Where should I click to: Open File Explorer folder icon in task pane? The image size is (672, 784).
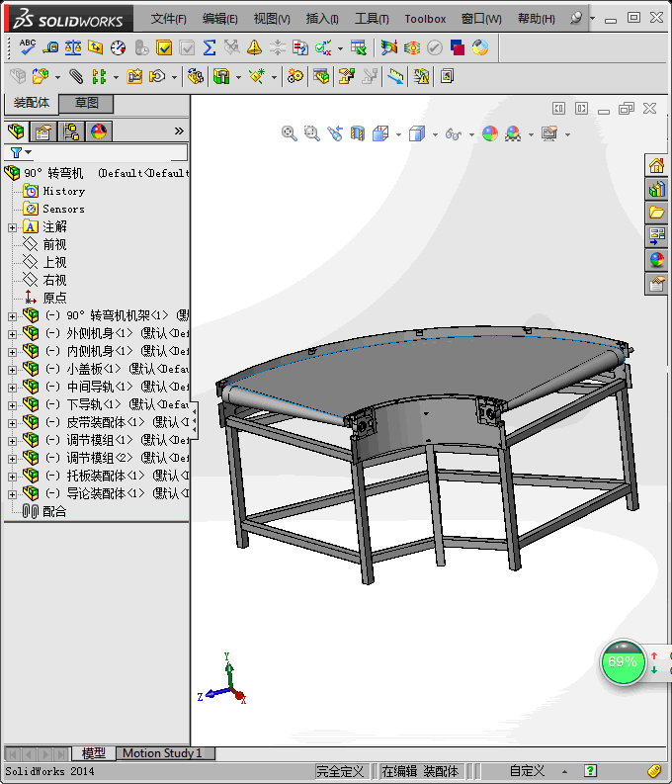[x=656, y=213]
